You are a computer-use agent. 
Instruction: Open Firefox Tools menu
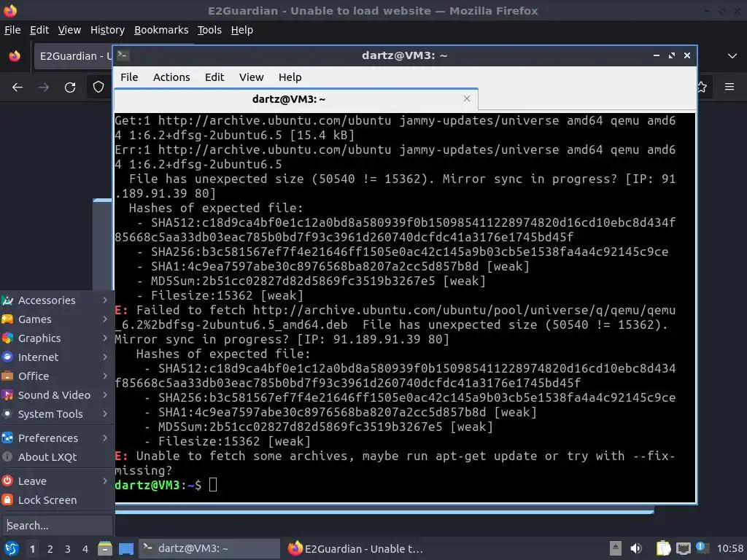[x=209, y=30]
